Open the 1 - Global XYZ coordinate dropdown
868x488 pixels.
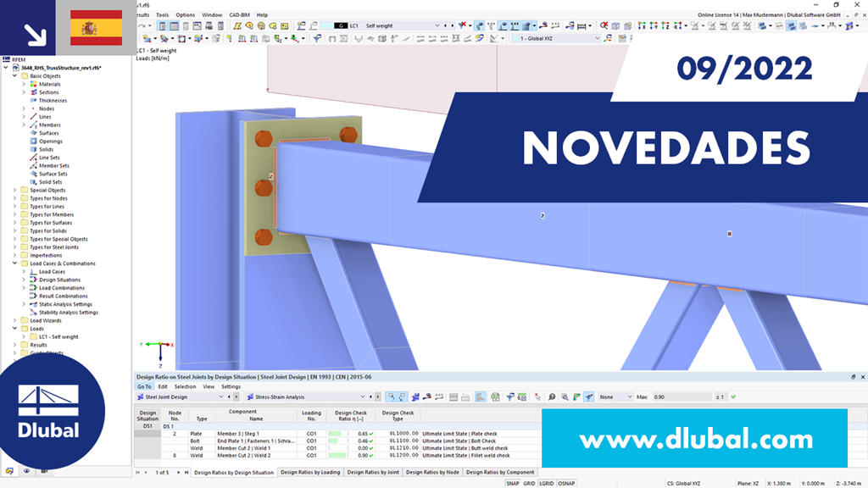(597, 38)
